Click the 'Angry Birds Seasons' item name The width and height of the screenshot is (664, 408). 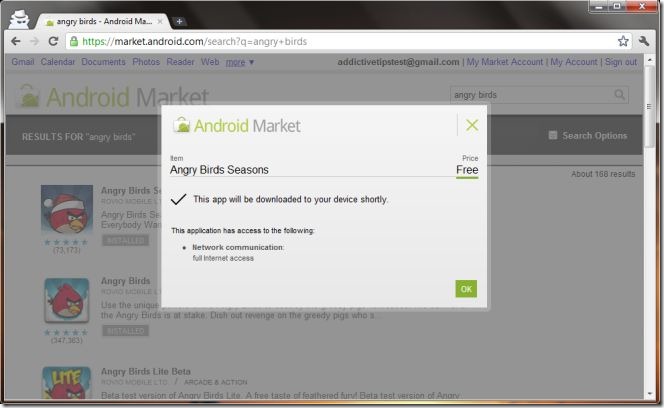click(x=219, y=170)
